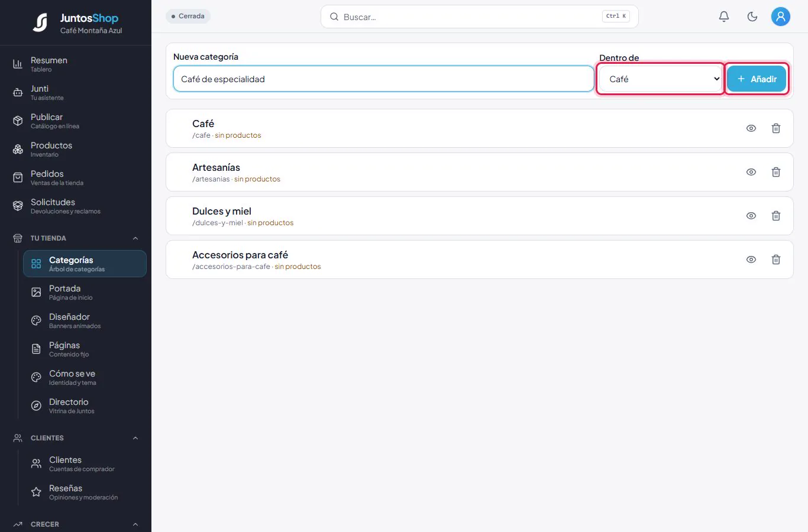The height and width of the screenshot is (532, 808).
Task: Click the Buscar search box
Action: [x=480, y=17]
